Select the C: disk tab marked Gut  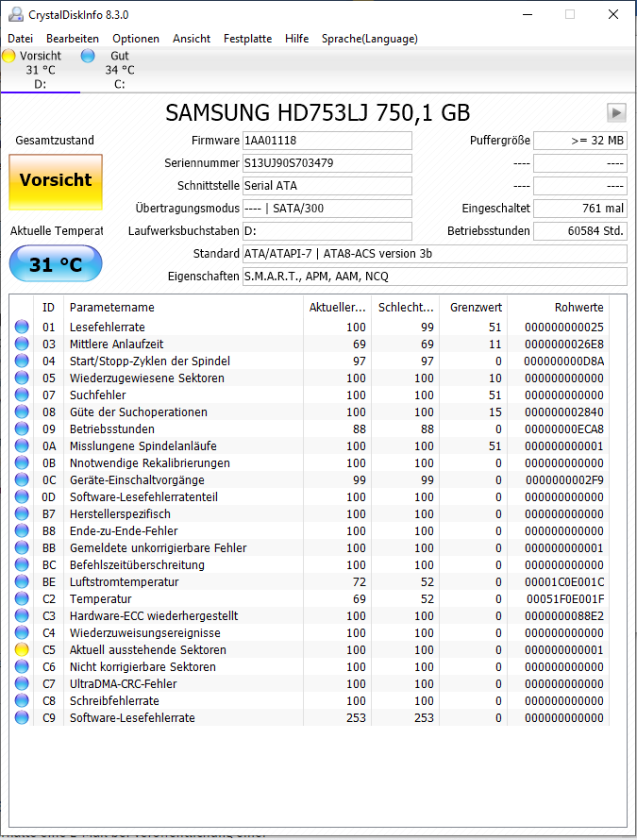[x=120, y=70]
